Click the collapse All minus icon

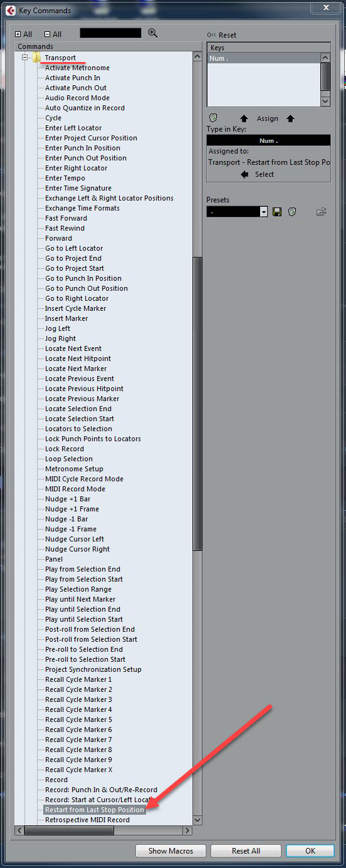(x=48, y=34)
